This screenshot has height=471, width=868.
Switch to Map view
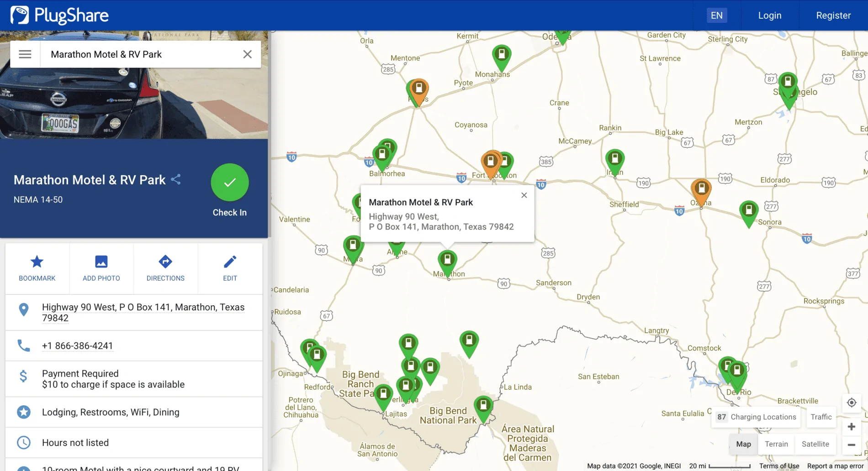pyautogui.click(x=743, y=444)
